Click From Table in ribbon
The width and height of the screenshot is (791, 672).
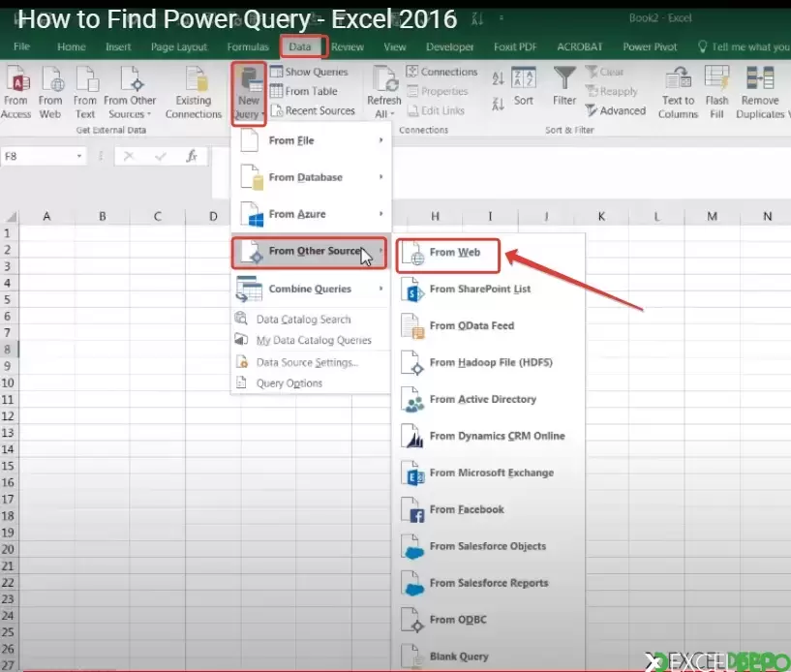[x=304, y=91]
